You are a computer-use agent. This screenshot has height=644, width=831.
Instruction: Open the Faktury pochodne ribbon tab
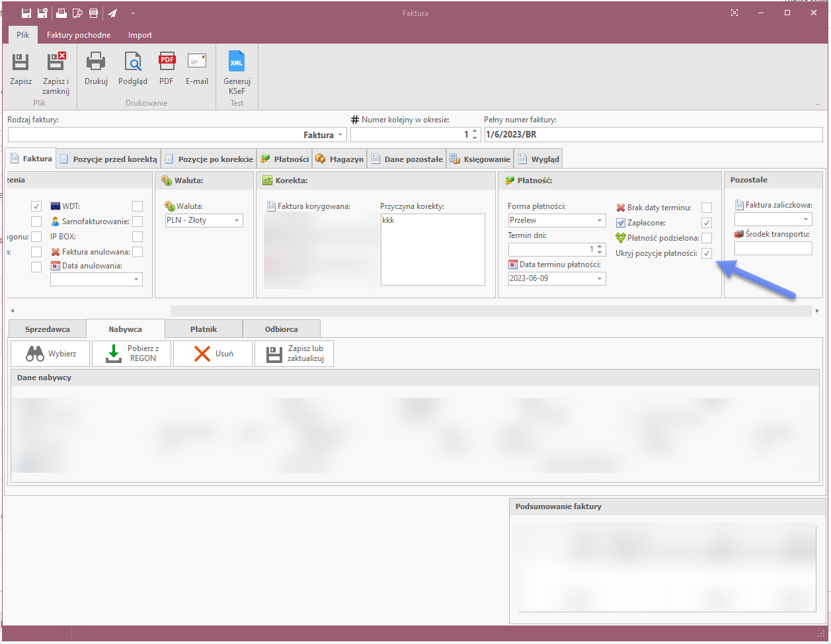coord(79,35)
